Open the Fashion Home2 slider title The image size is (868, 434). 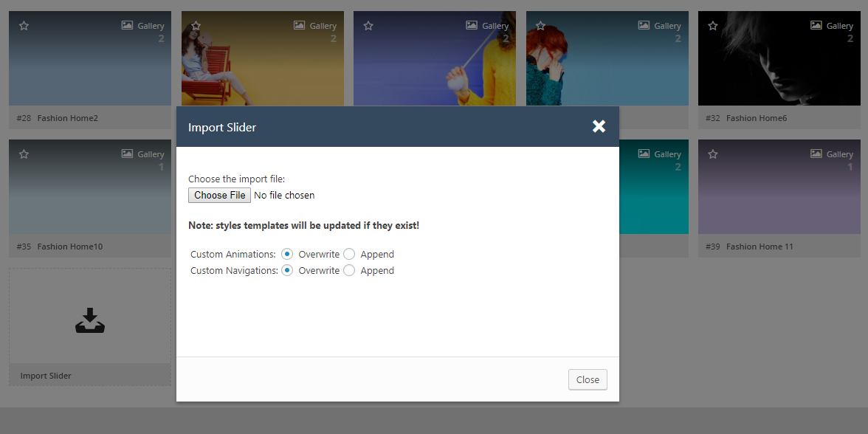[67, 118]
